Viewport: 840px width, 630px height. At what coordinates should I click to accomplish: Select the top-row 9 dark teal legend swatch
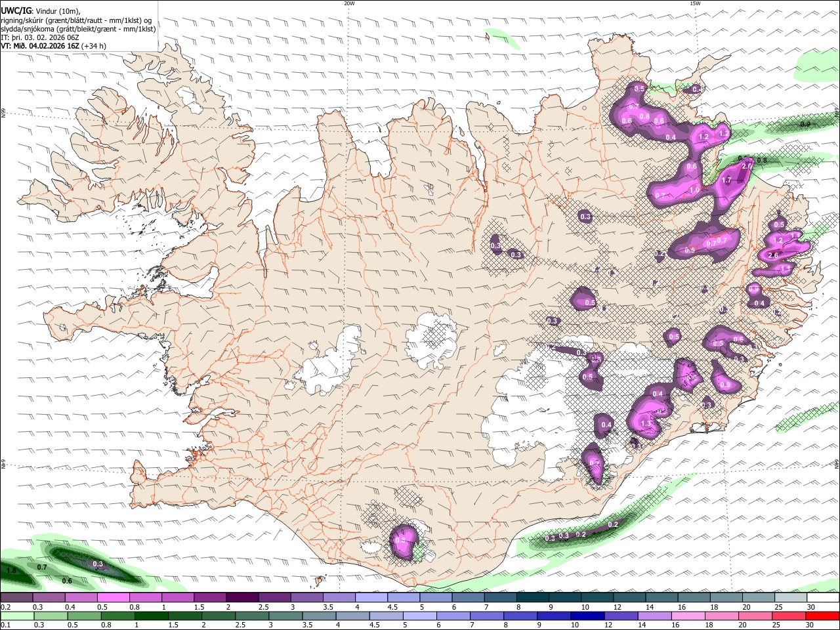pos(565,597)
